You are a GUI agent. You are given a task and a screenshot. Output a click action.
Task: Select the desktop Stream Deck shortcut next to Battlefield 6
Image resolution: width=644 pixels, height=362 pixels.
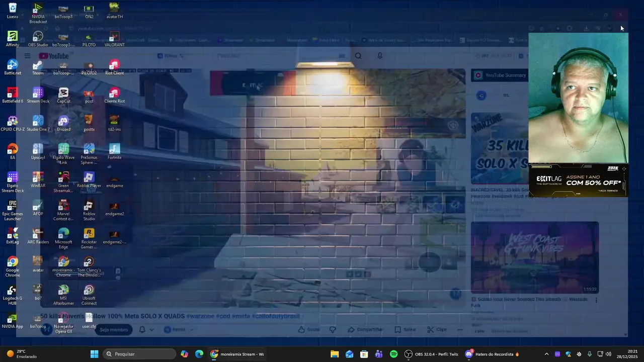[38, 96]
